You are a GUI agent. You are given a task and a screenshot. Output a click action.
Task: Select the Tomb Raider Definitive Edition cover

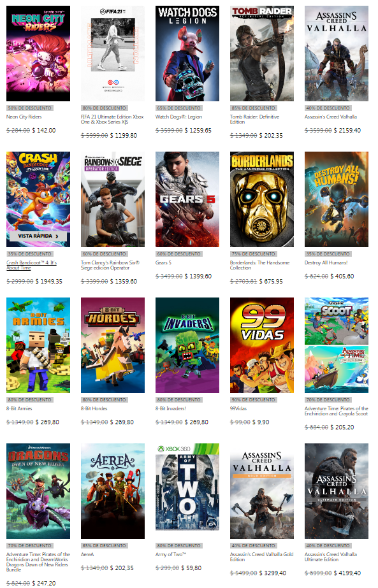pos(261,54)
